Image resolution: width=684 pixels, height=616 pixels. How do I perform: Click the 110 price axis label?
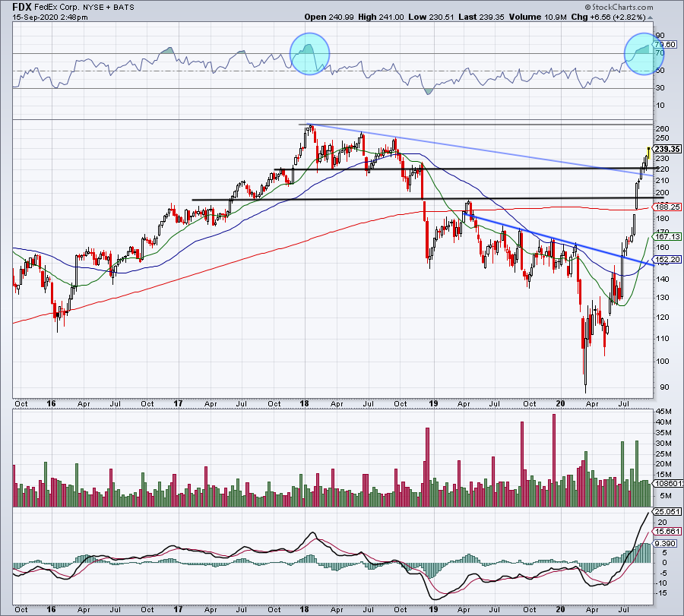[662, 338]
